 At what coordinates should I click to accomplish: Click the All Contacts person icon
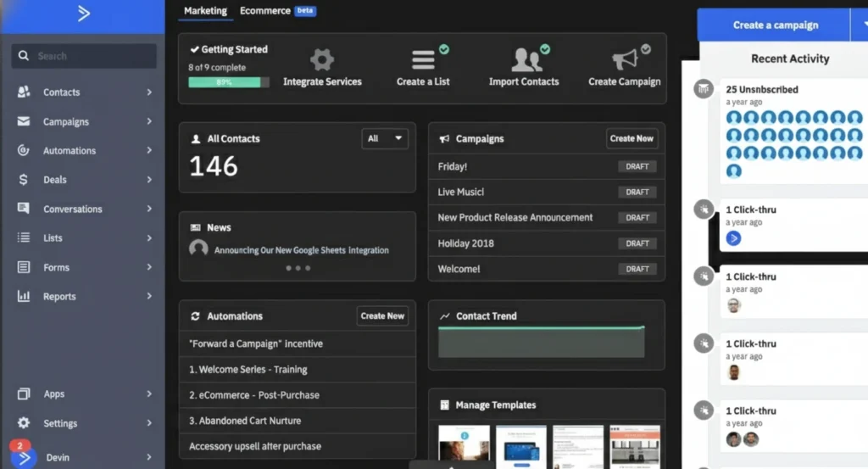click(196, 139)
